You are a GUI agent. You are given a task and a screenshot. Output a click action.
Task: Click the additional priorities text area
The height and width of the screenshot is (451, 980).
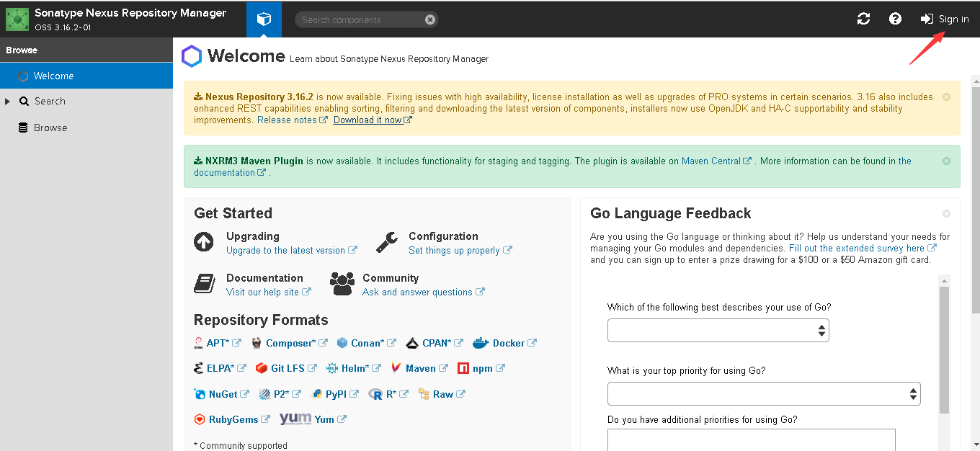coord(752,439)
